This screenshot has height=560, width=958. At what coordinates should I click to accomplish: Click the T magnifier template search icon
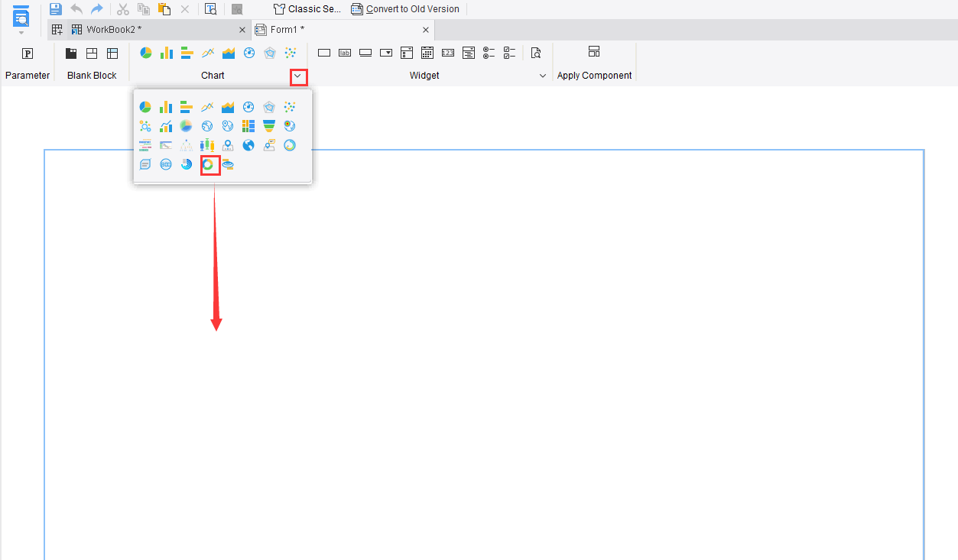point(210,9)
